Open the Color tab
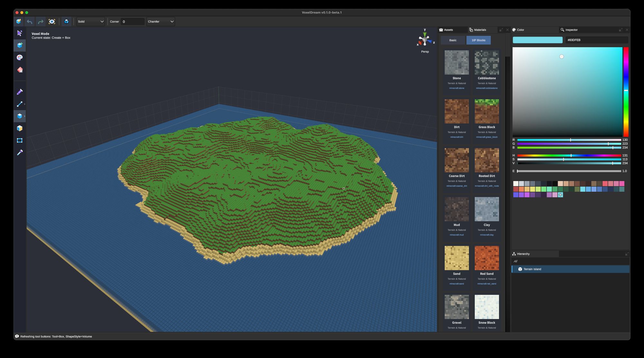Viewport: 644px width, 358px height. (535, 30)
